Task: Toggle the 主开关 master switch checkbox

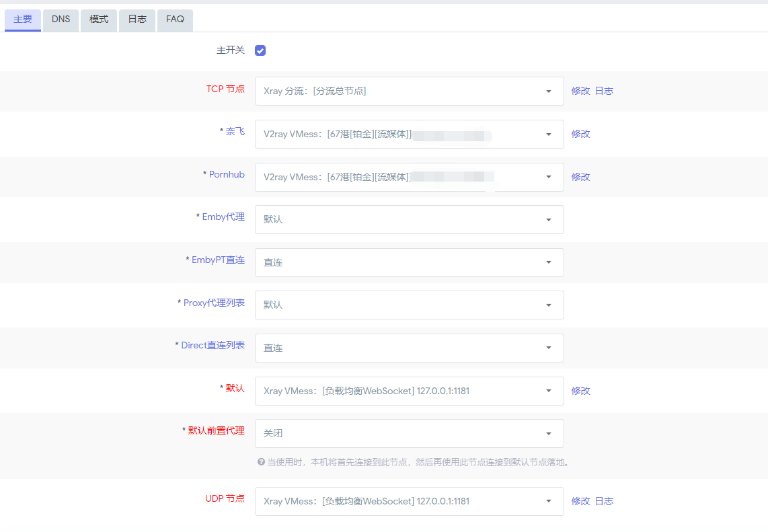Action: pyautogui.click(x=260, y=50)
